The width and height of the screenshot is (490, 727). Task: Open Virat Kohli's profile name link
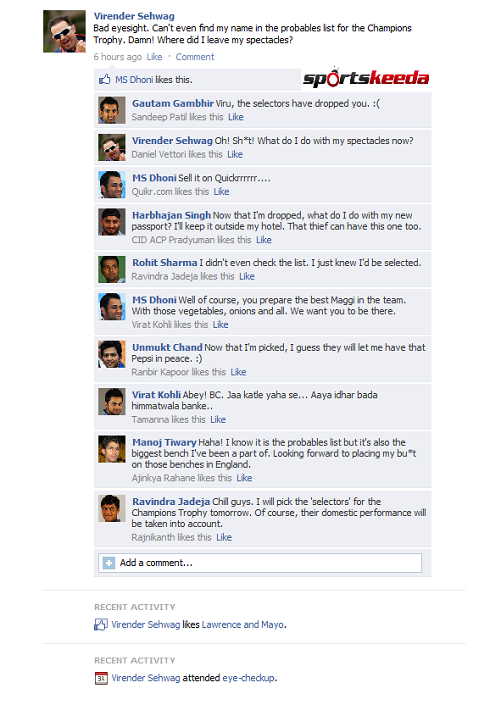[x=156, y=395]
